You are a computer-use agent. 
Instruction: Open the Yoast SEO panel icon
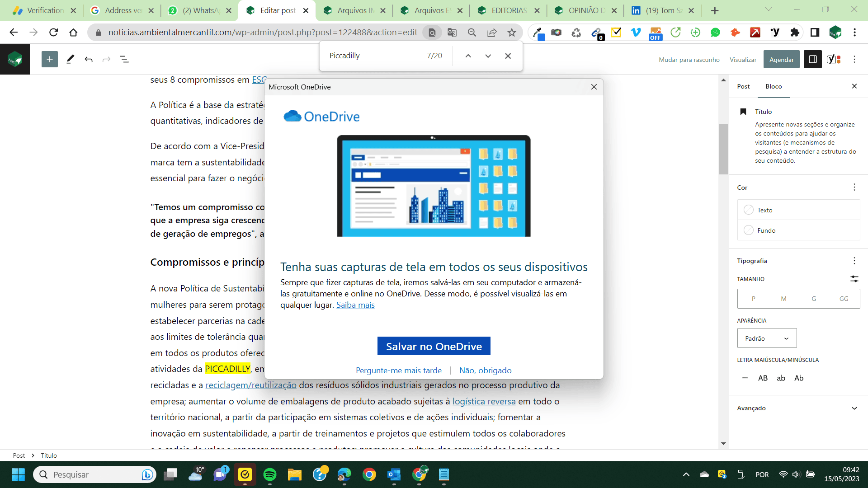[833, 59]
